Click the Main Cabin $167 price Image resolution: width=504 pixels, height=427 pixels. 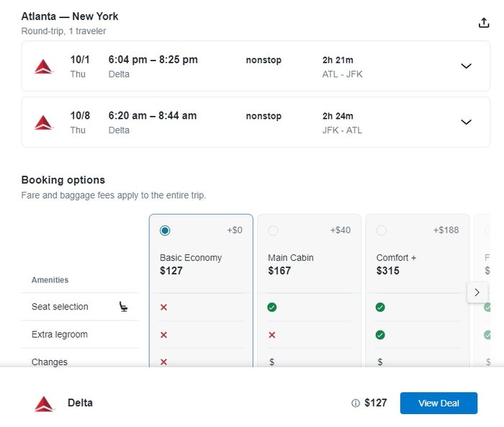click(279, 271)
